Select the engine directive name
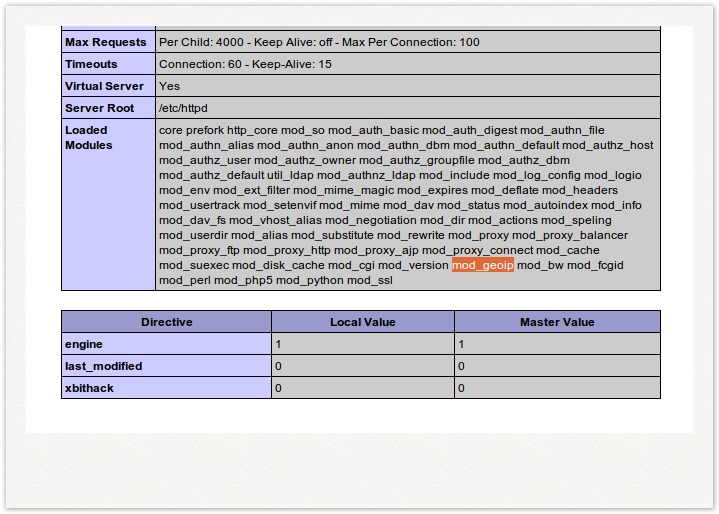 coord(84,344)
